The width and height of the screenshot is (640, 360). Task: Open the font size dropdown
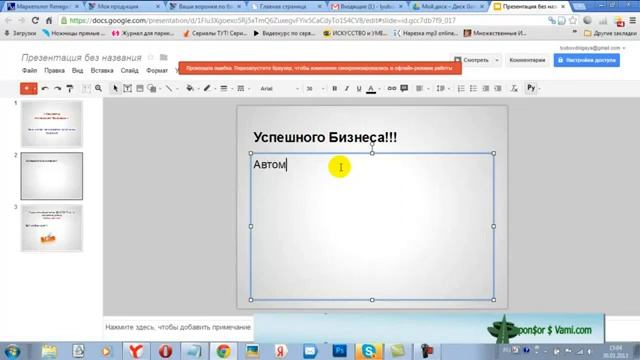point(315,89)
